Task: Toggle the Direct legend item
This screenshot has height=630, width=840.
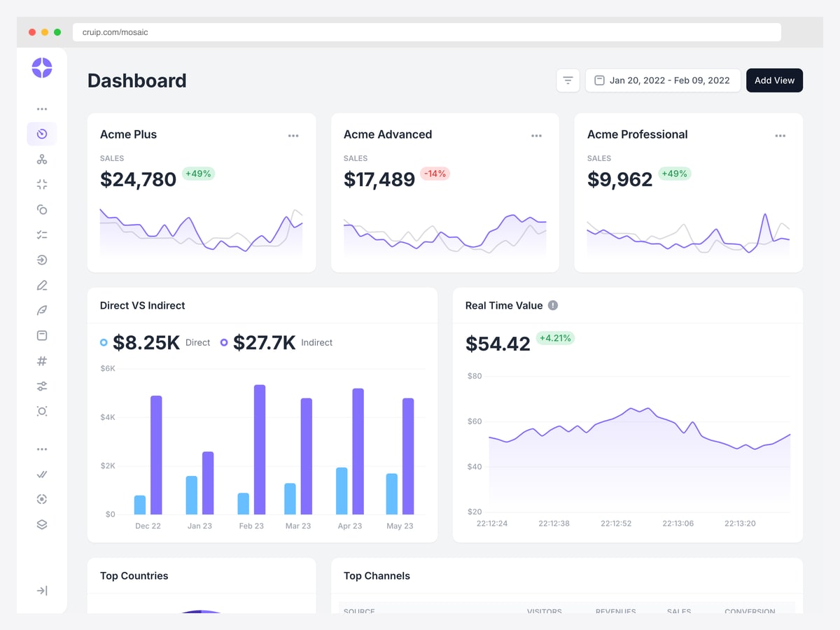Action: point(155,342)
